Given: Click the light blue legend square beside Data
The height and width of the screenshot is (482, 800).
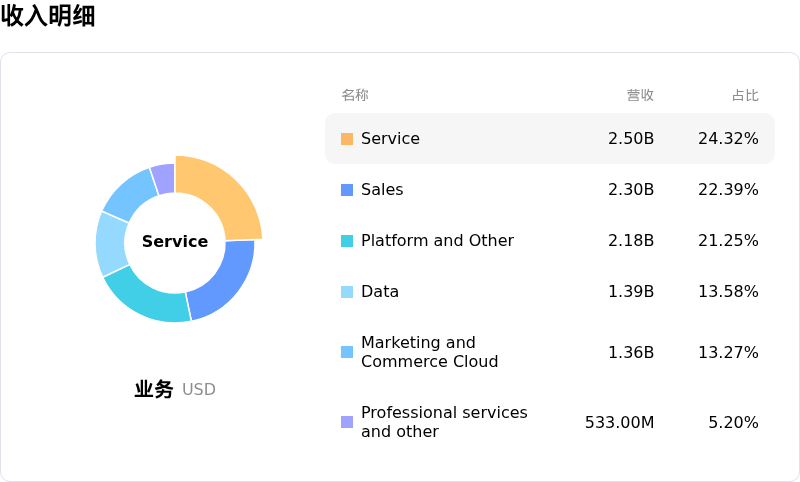Looking at the screenshot, I should (347, 292).
